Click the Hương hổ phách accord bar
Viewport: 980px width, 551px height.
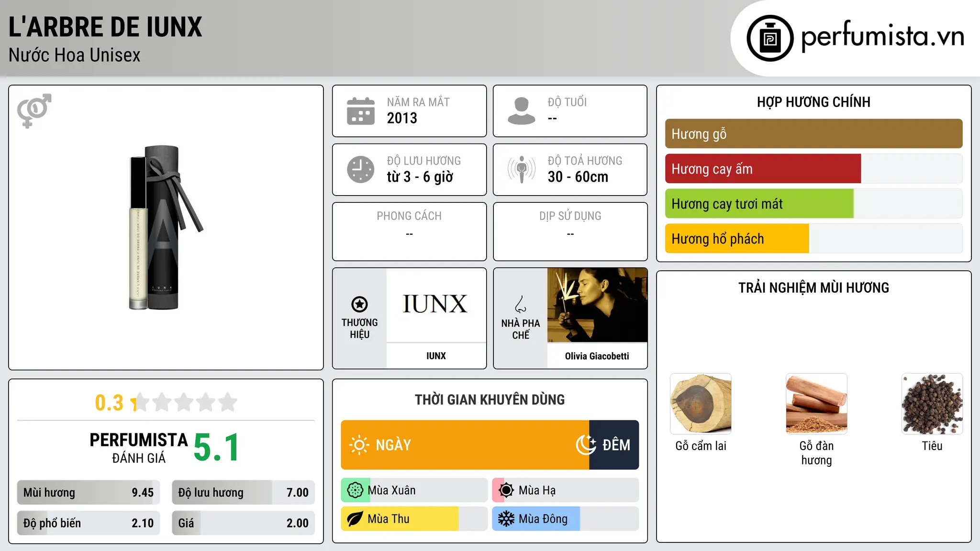coord(813,238)
